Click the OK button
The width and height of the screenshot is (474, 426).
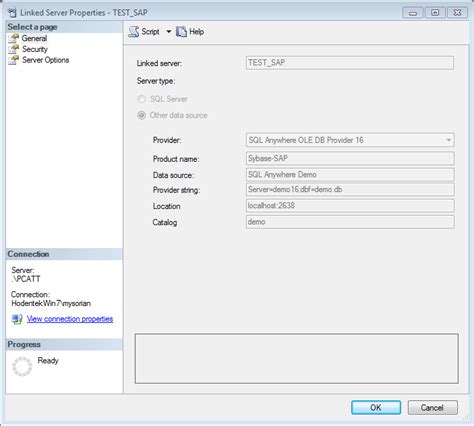pos(376,407)
